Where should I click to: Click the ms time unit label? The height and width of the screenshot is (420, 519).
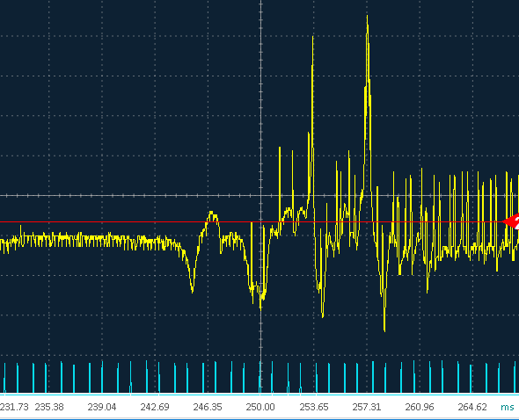508,407
